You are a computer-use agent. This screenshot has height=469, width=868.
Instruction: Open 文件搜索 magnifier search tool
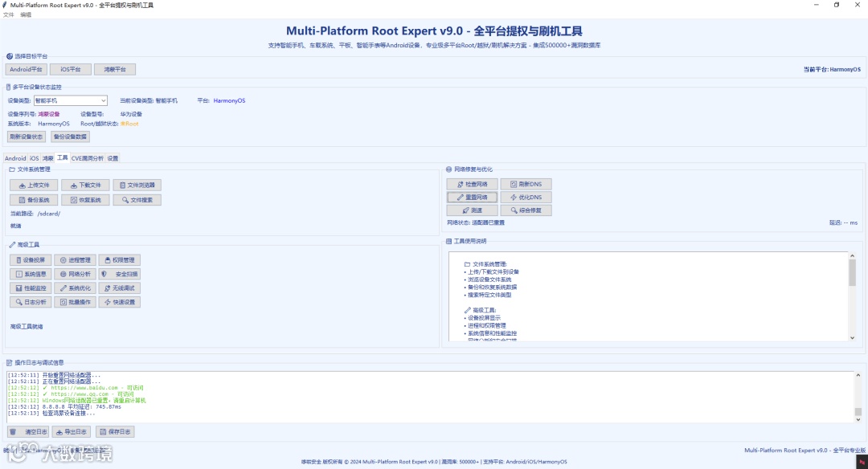click(137, 200)
